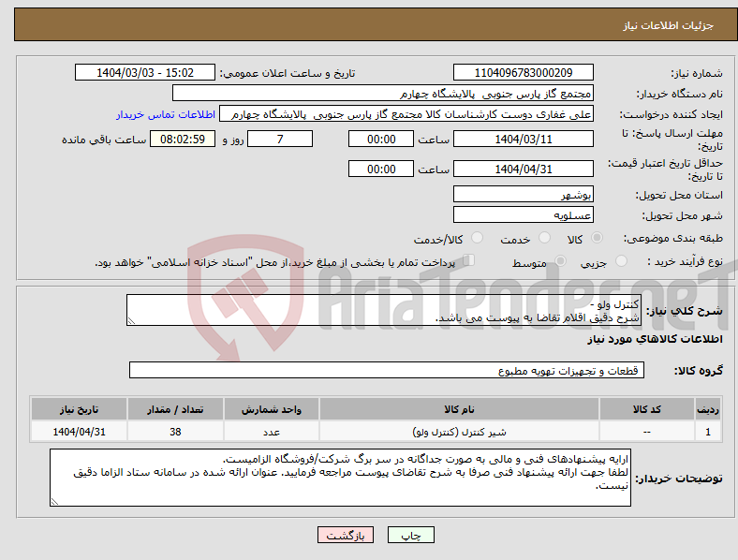Click the quantity cell 38
738x560 pixels.
(x=175, y=432)
